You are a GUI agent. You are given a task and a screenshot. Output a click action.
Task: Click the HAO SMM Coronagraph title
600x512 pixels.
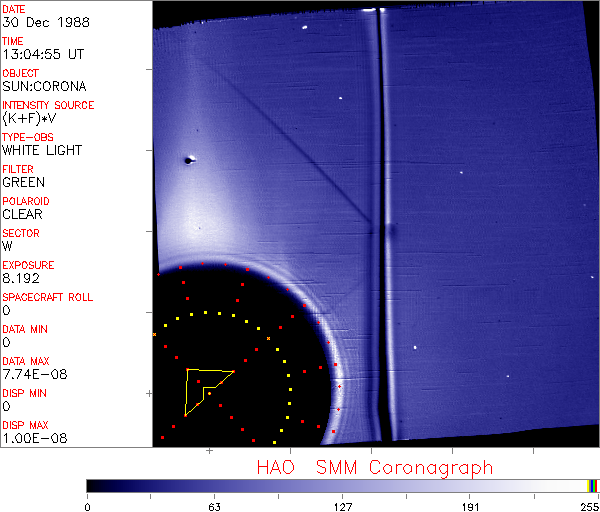tap(375, 468)
